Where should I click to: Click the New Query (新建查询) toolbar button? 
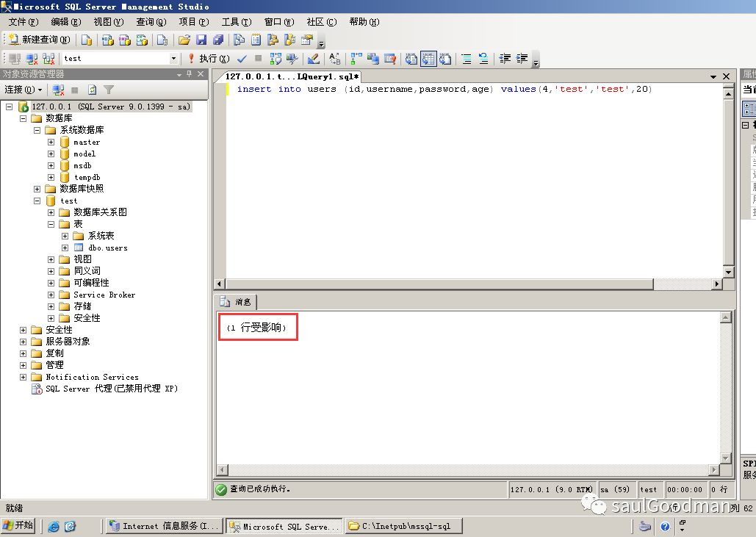(40, 40)
